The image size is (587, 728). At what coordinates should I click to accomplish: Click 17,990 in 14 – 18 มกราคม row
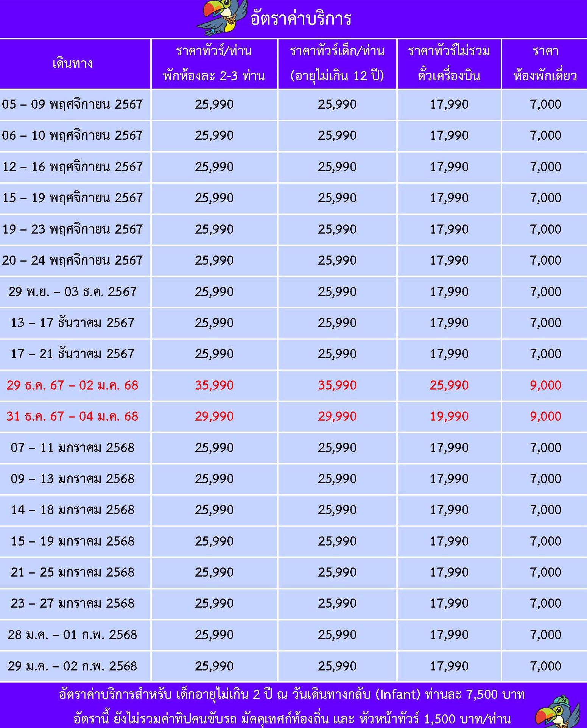pos(449,510)
